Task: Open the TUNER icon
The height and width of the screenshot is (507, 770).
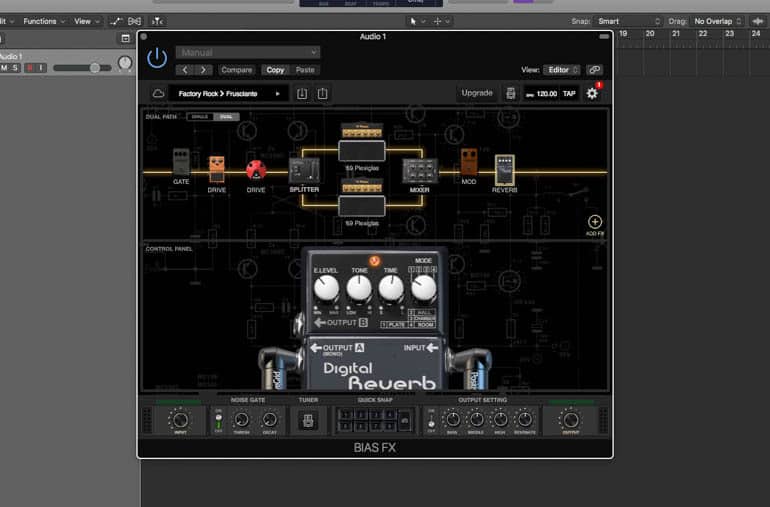Action: 308,421
